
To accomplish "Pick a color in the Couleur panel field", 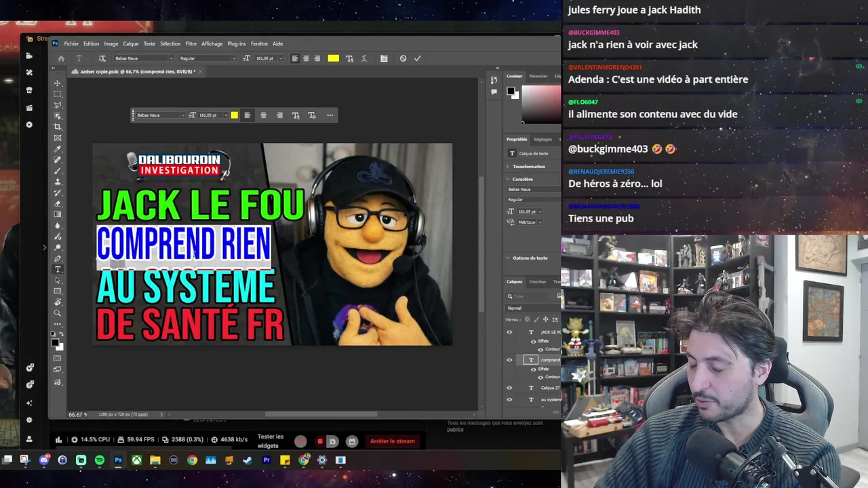I will point(540,103).
